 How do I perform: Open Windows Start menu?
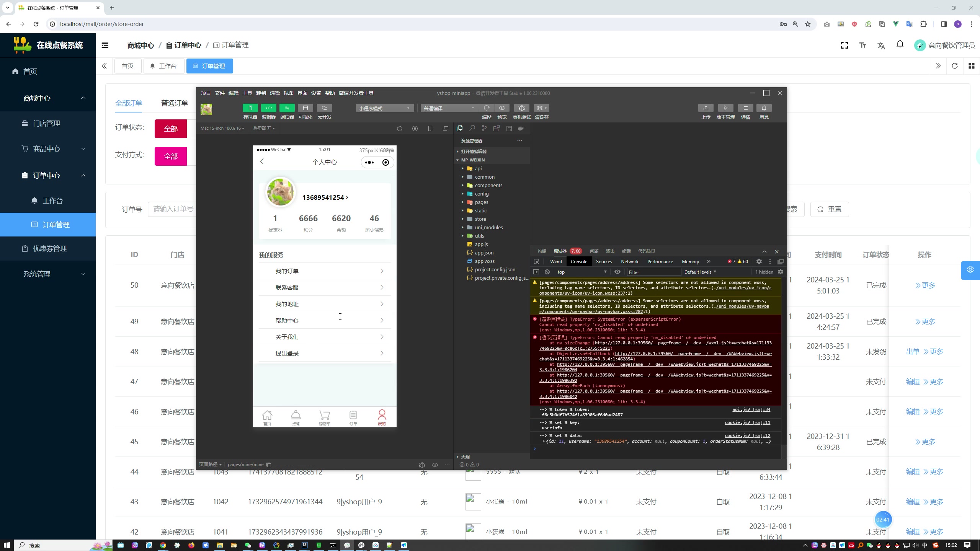[x=7, y=545]
